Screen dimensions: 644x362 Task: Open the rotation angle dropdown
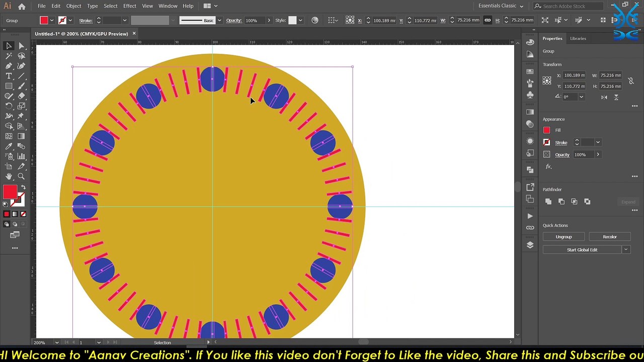coord(581,97)
